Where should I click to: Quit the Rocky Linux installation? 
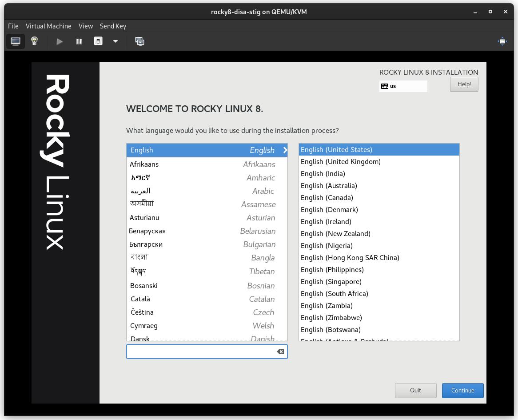[415, 390]
